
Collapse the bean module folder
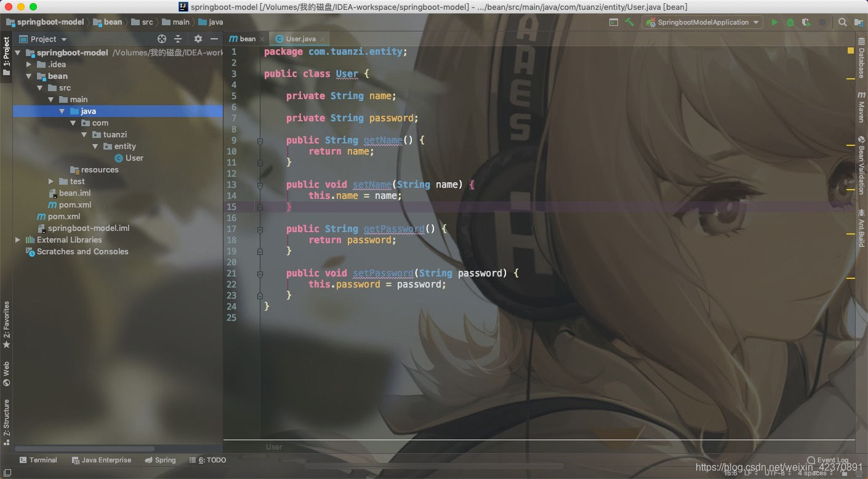[29, 76]
